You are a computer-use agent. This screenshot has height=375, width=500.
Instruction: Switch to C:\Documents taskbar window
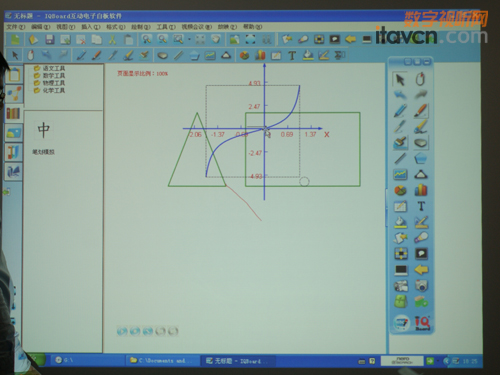[162, 360]
